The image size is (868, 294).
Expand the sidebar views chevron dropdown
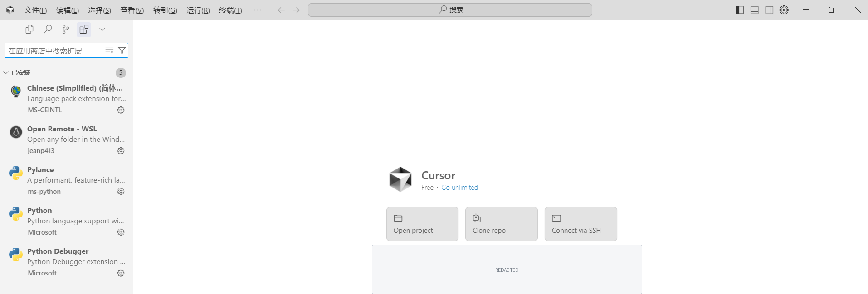click(x=102, y=29)
